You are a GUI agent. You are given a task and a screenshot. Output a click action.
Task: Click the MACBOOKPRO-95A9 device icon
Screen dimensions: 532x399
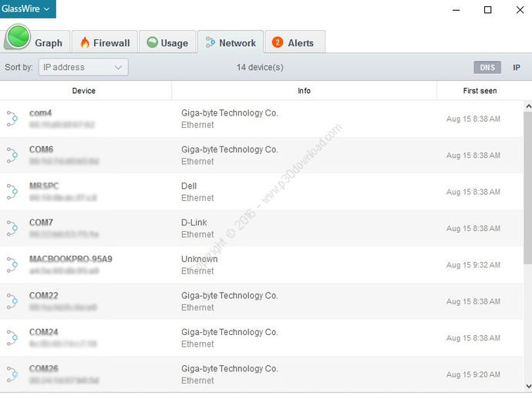tap(12, 265)
